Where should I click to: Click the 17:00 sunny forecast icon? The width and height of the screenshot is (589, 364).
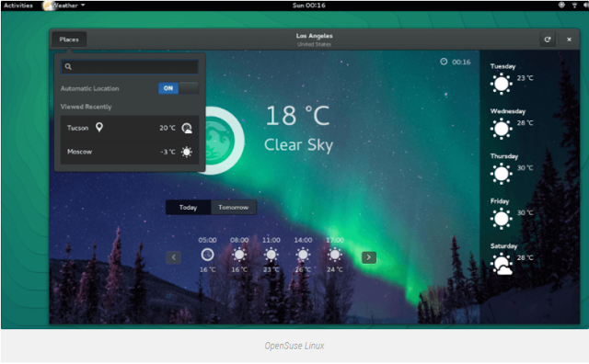(335, 255)
